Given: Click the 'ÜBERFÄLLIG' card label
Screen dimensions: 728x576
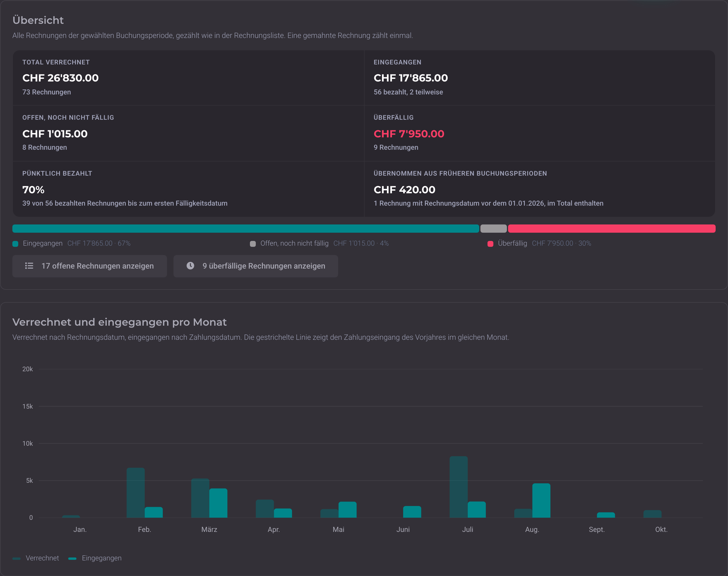Looking at the screenshot, I should (x=394, y=118).
